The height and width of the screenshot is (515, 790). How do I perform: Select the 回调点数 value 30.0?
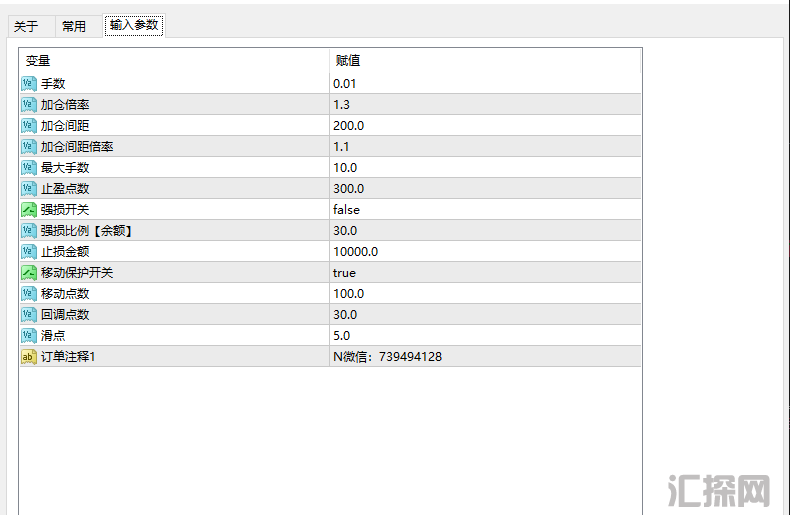pos(346,314)
